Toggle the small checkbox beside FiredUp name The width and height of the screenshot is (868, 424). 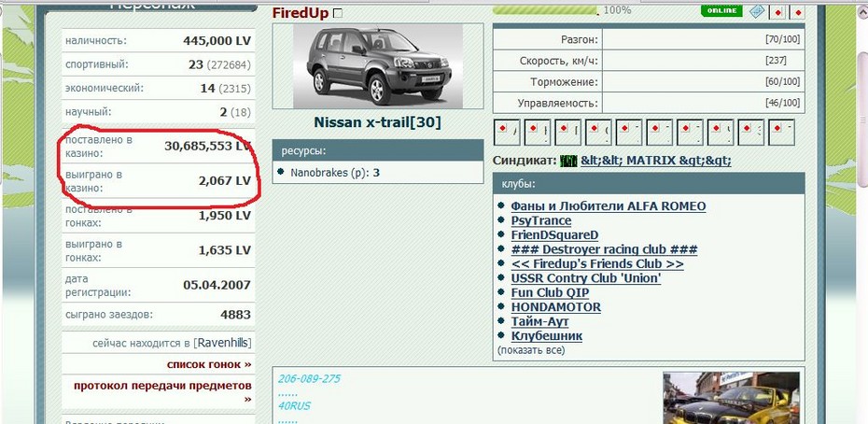pyautogui.click(x=338, y=13)
